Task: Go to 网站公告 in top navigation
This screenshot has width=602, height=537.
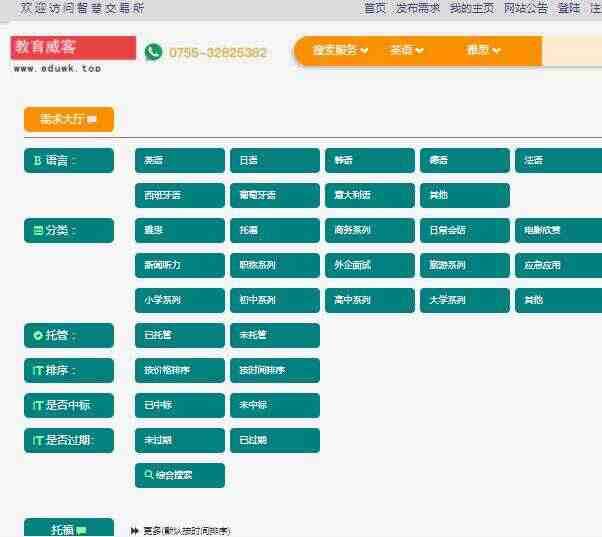Action: pos(525,8)
